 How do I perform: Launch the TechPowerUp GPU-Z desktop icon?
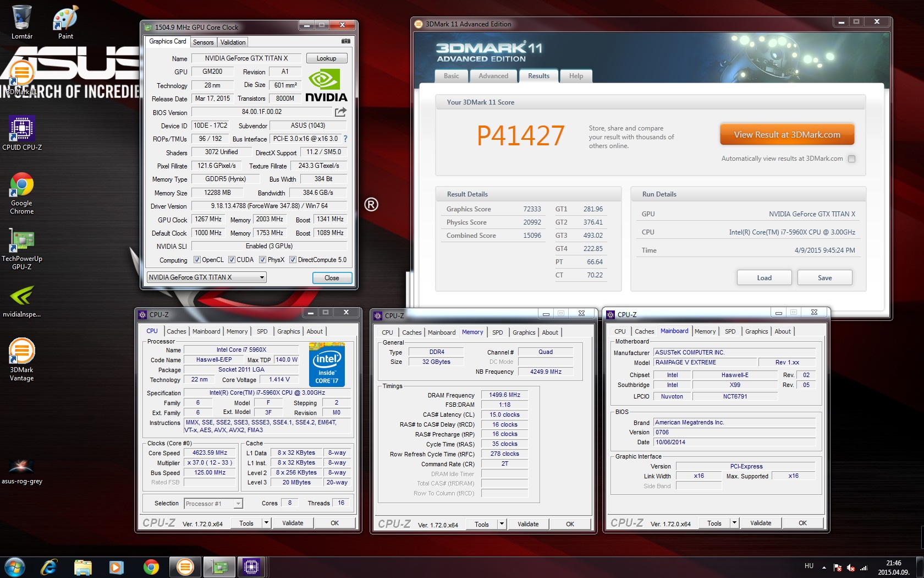22,248
